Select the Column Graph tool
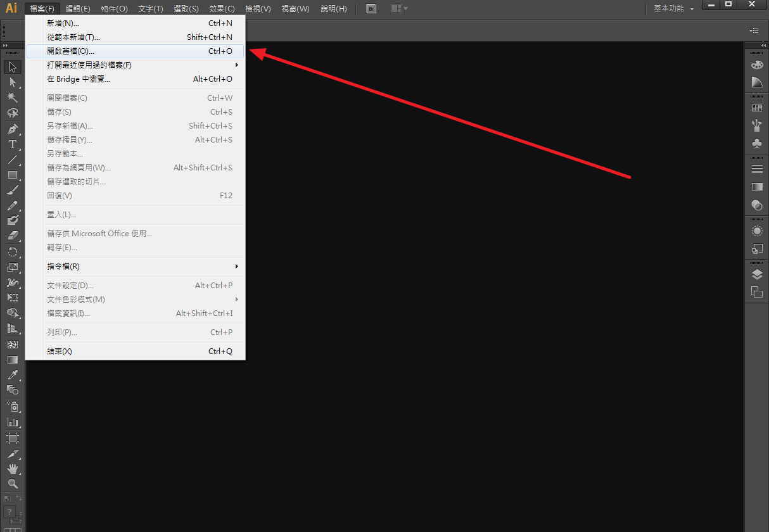 12,422
